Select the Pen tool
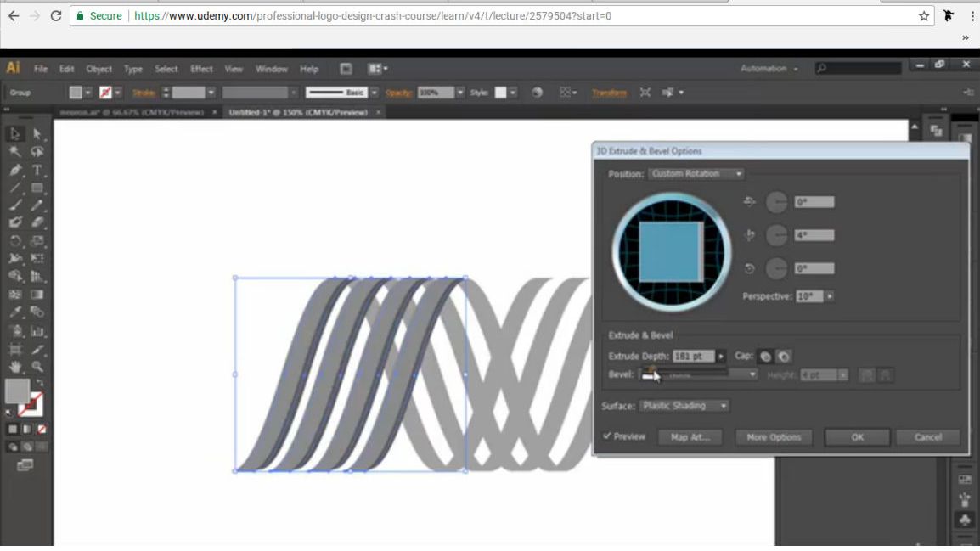The image size is (980, 551). [x=14, y=169]
